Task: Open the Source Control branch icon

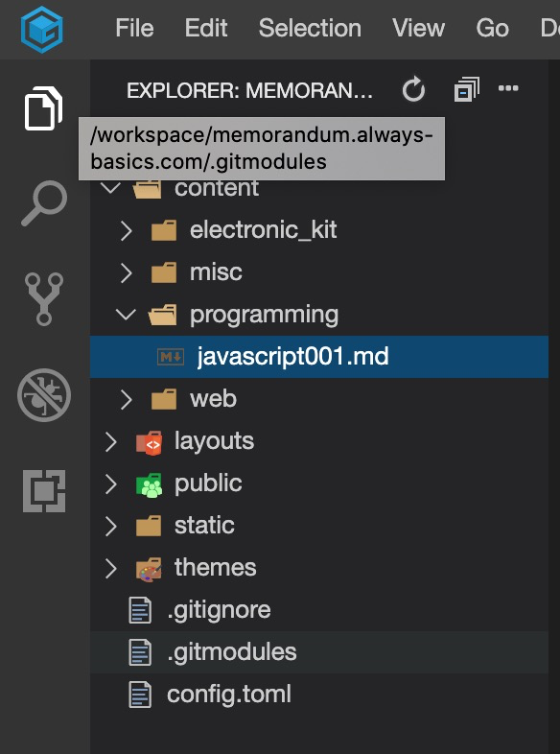Action: 44,299
